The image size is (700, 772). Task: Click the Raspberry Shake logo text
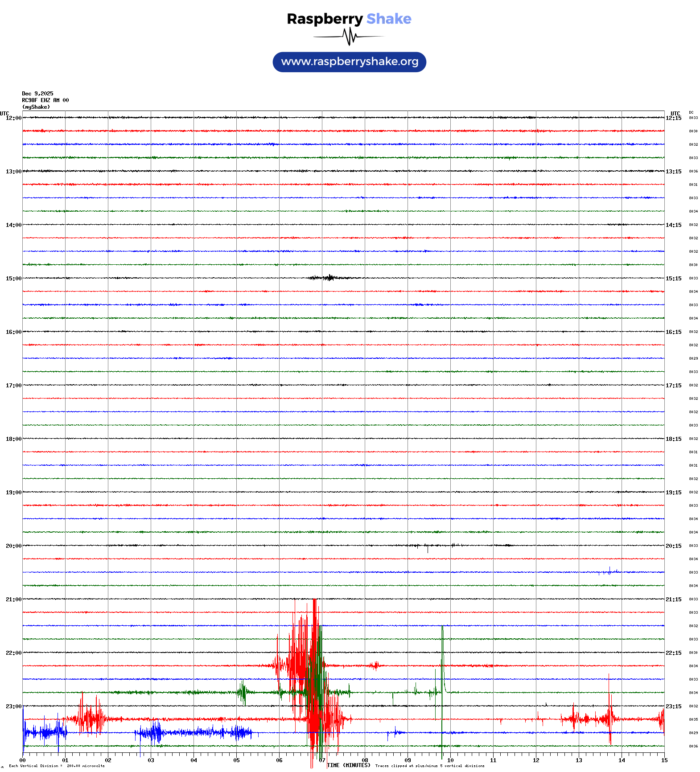pos(349,19)
